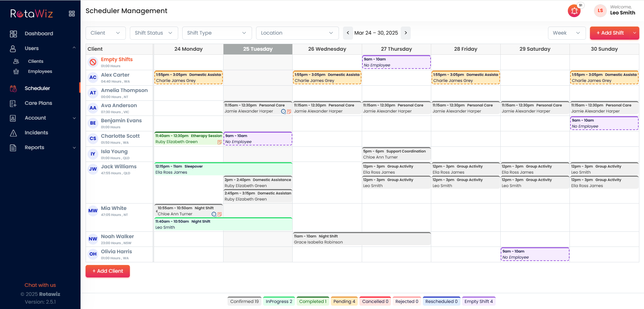The height and width of the screenshot is (309, 644).
Task: Expand the Shift Status dropdown
Action: point(154,33)
